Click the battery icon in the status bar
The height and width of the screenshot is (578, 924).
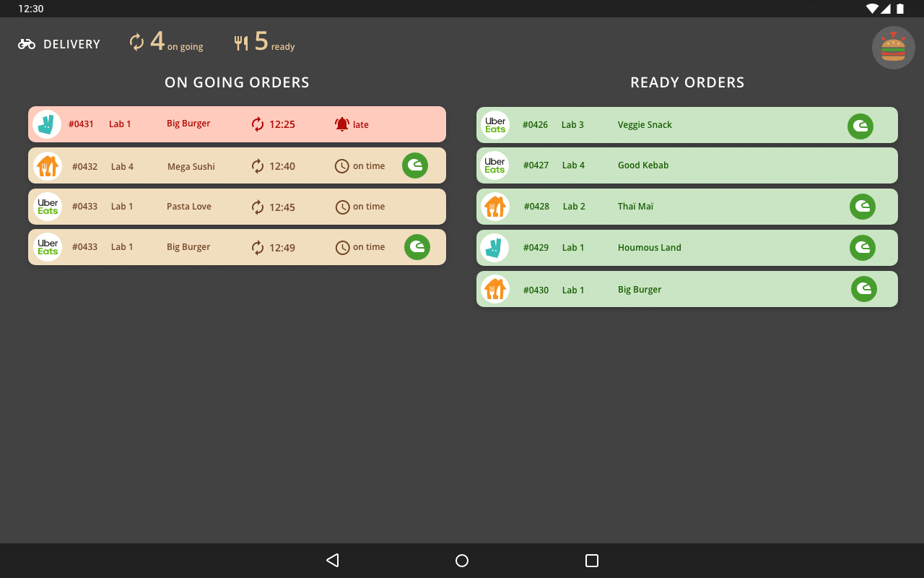tap(900, 9)
